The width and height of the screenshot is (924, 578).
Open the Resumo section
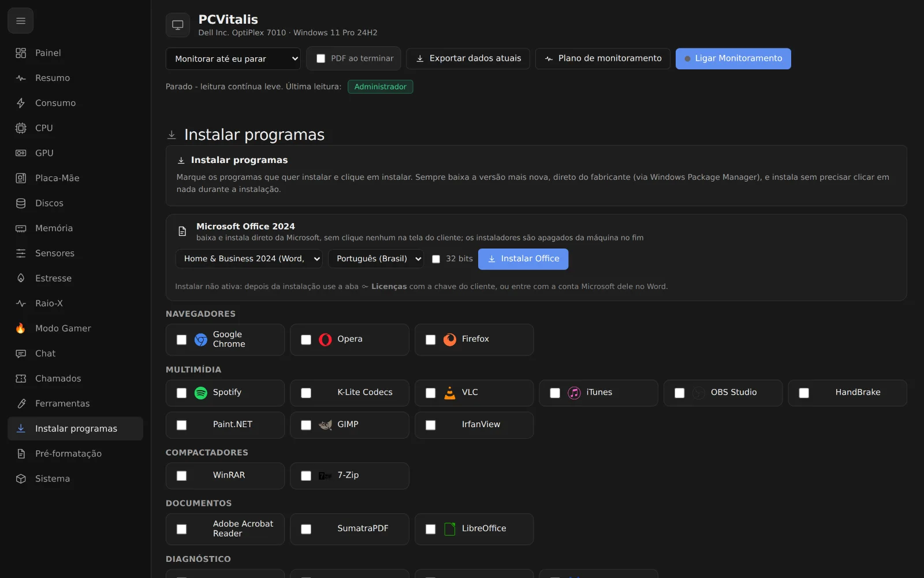[76, 78]
